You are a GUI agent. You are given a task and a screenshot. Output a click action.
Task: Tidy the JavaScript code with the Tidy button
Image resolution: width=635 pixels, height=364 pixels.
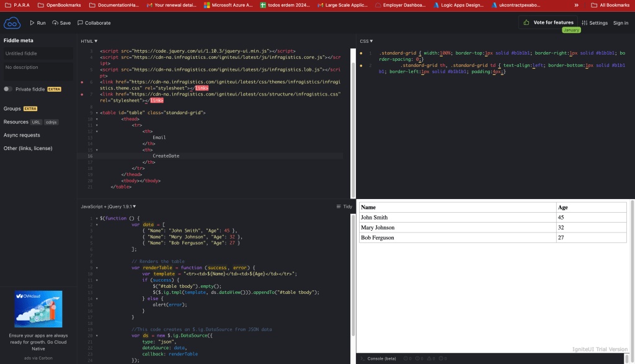(x=344, y=206)
